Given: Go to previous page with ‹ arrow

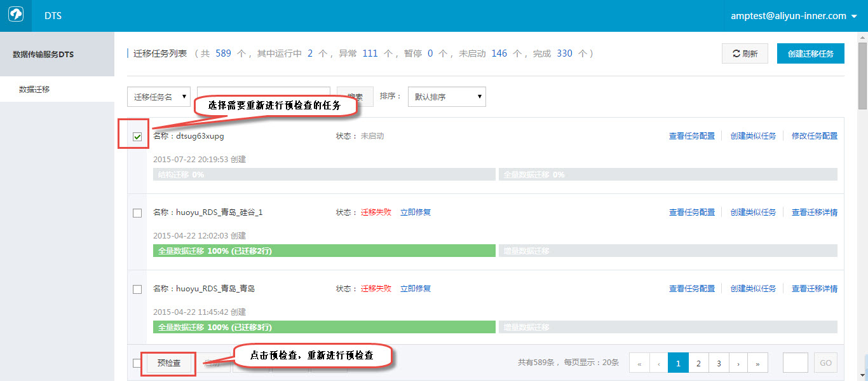Looking at the screenshot, I should click(x=659, y=363).
